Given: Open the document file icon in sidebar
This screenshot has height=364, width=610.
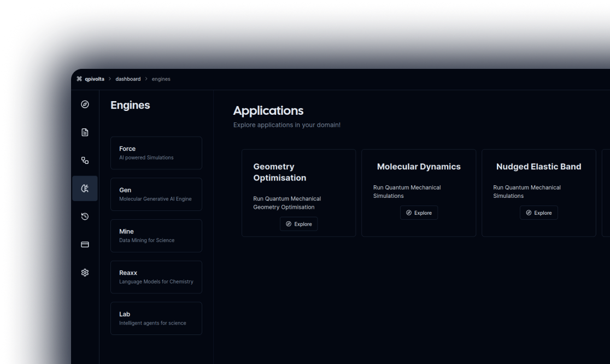Looking at the screenshot, I should (85, 132).
